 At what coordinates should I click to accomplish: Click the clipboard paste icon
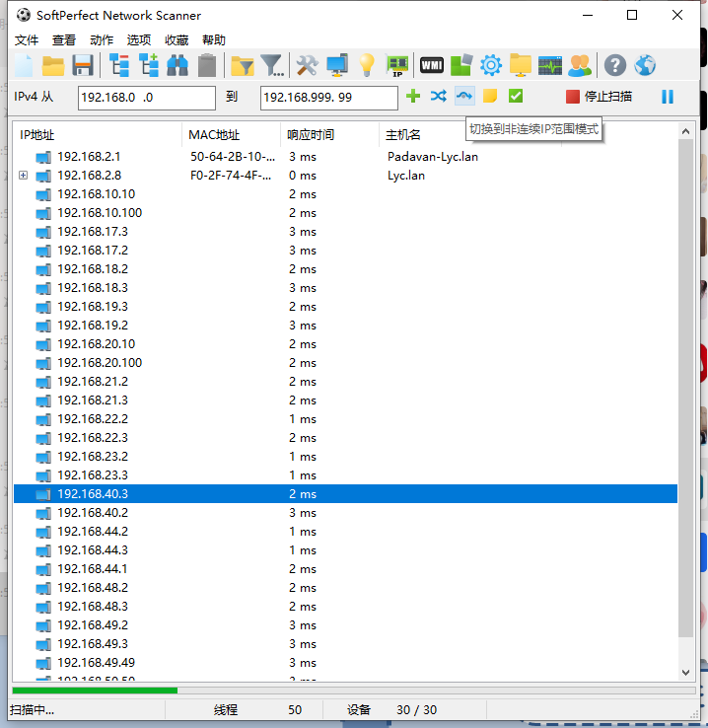coord(207,65)
